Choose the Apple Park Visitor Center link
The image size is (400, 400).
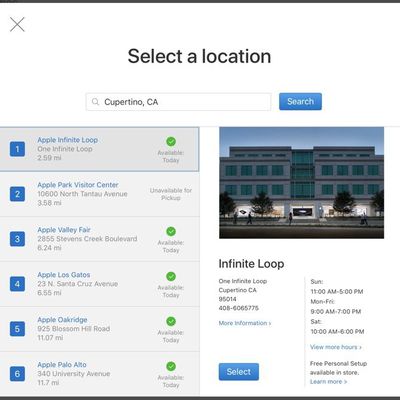click(78, 185)
